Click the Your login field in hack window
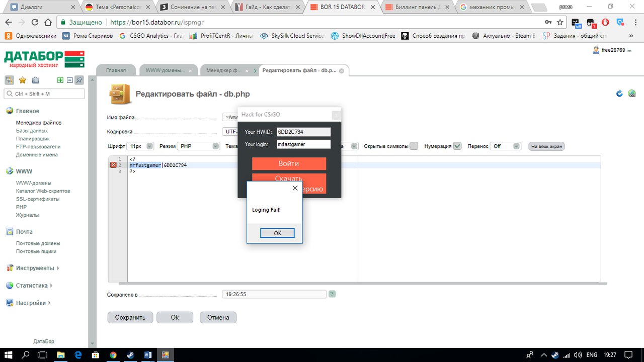Screen dimensions: 644x362 coord(303,144)
